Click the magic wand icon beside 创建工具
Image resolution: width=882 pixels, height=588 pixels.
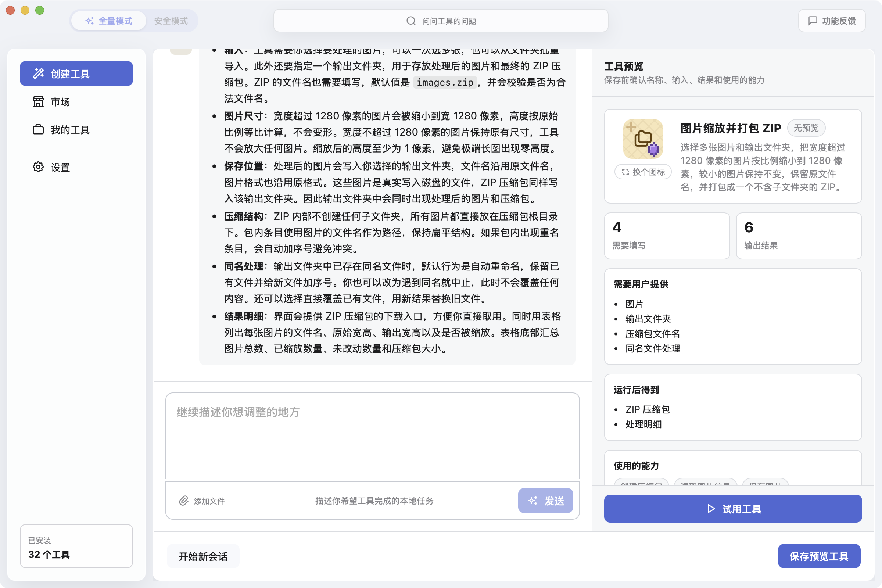pyautogui.click(x=38, y=73)
